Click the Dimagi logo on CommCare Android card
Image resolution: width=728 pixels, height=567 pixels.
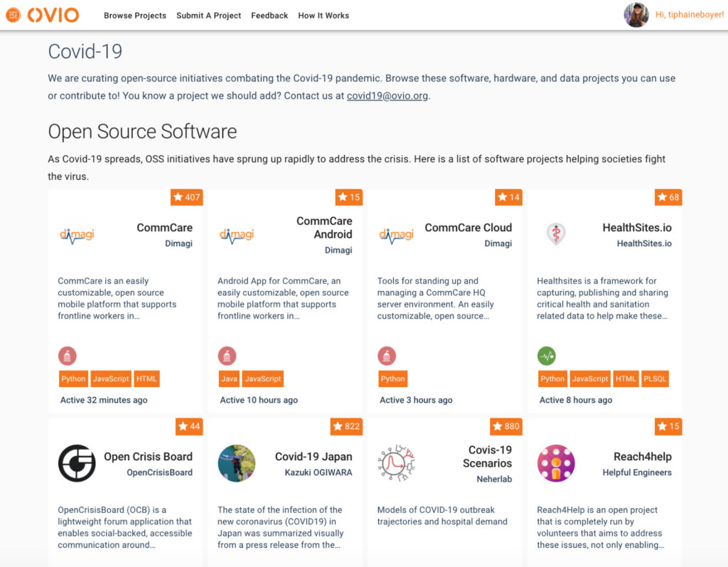pyautogui.click(x=237, y=235)
